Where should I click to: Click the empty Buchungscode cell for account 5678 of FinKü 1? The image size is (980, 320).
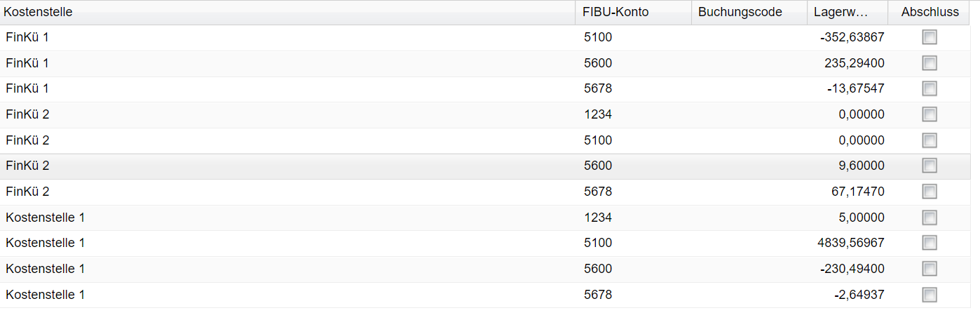click(749, 89)
